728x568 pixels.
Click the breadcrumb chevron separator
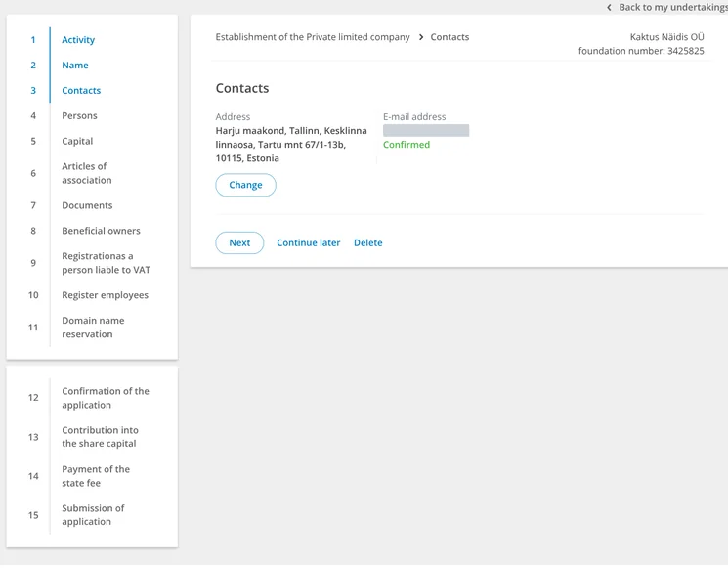421,37
